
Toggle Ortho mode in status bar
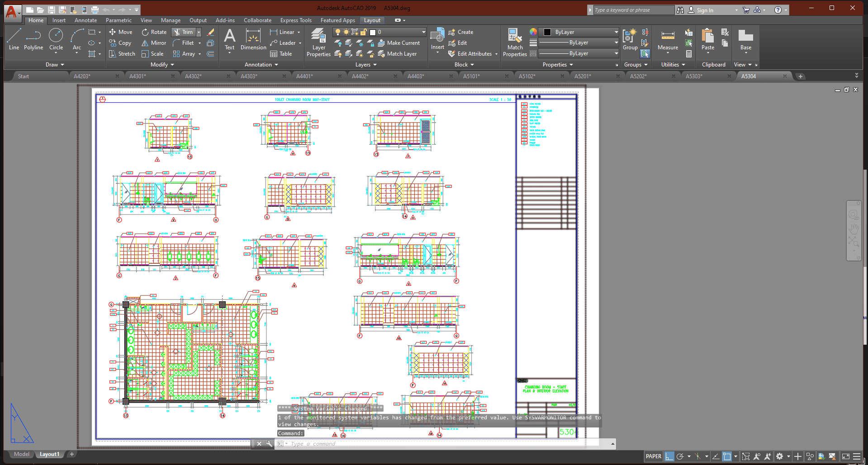669,456
